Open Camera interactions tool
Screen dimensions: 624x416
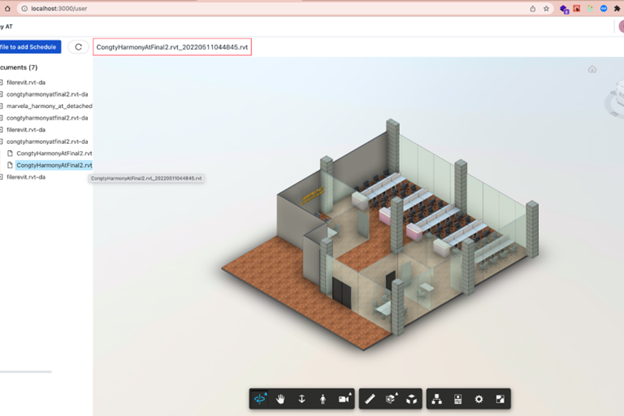(344, 398)
